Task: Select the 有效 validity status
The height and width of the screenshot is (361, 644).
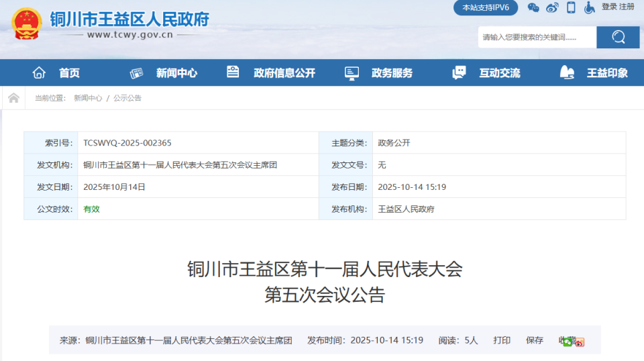Action: tap(92, 209)
